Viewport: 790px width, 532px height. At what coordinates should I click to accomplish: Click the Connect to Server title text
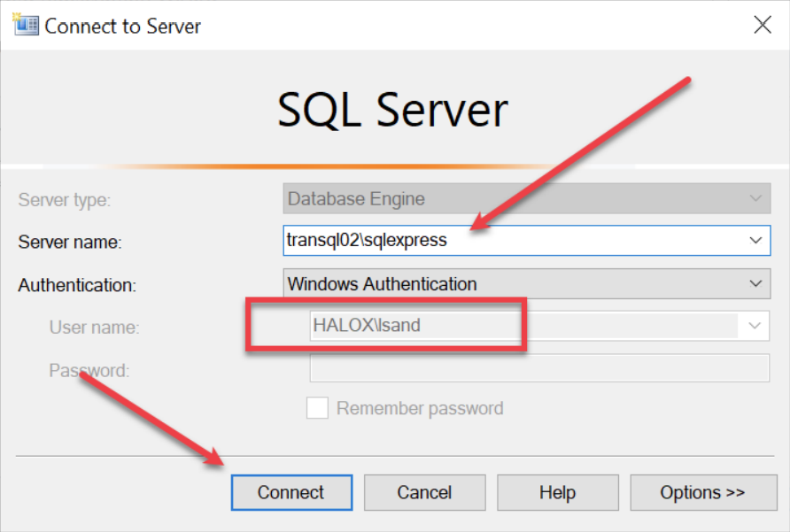pyautogui.click(x=122, y=27)
